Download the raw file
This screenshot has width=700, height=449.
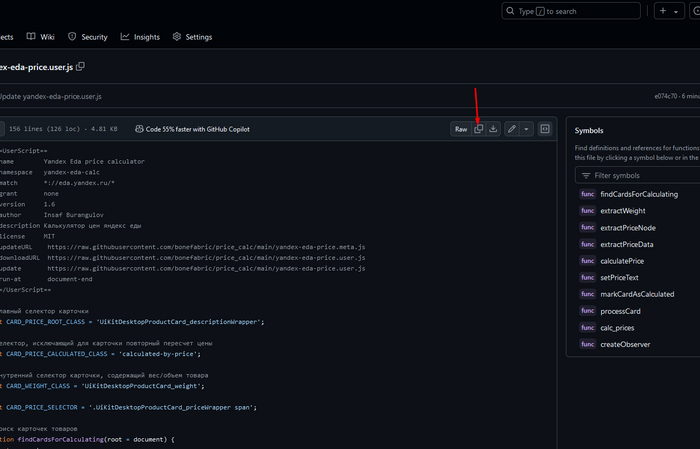click(493, 129)
